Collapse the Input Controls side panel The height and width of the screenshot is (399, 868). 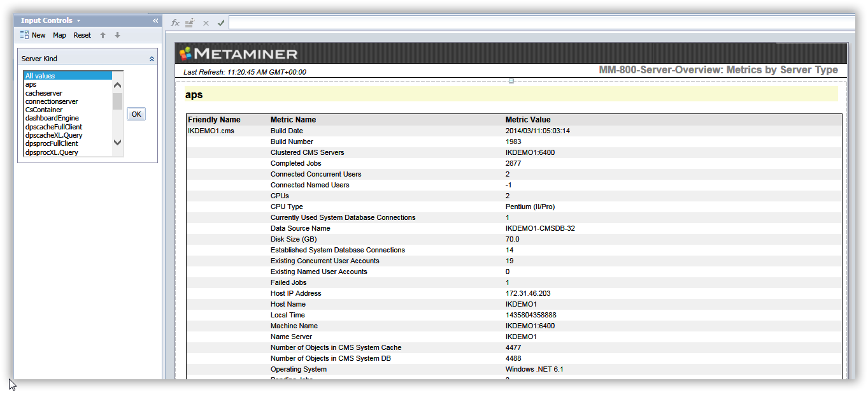(155, 20)
